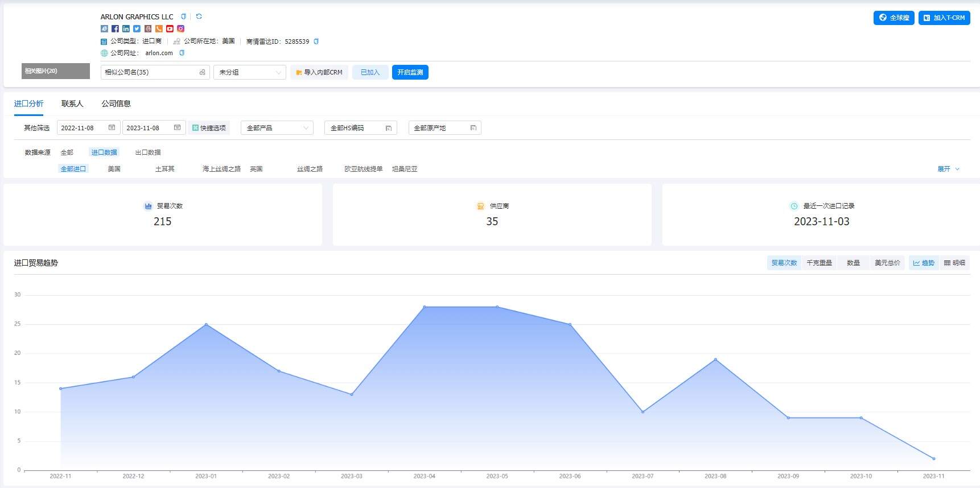Open the YouTube social icon
The width and height of the screenshot is (980, 488).
tap(170, 28)
